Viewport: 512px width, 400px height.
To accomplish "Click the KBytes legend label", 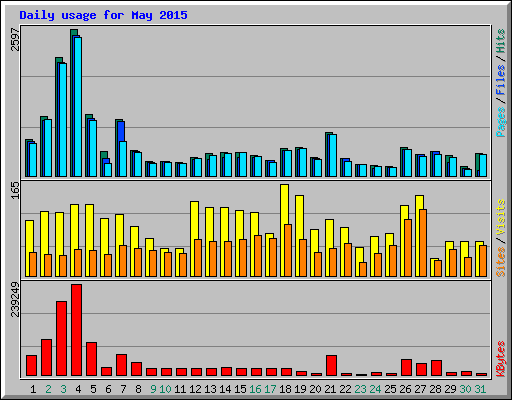I will [x=500, y=359].
